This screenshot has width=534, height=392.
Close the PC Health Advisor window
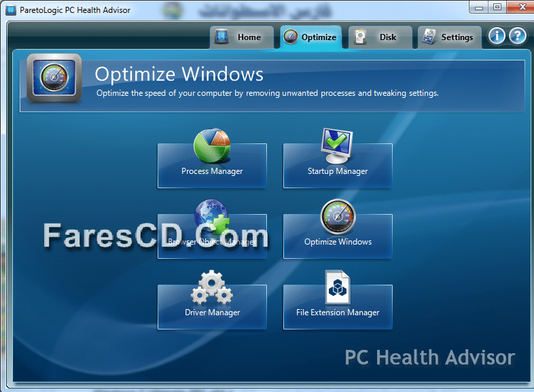pos(521,7)
